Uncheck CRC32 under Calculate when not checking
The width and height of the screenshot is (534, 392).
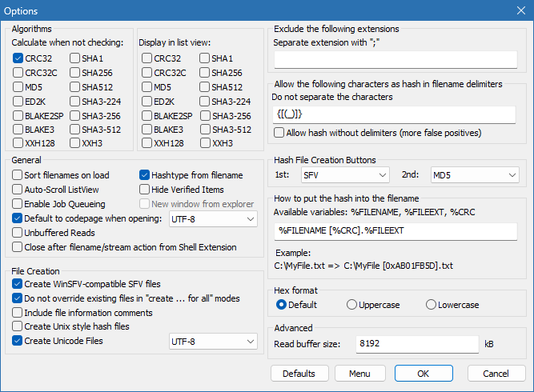coord(18,58)
